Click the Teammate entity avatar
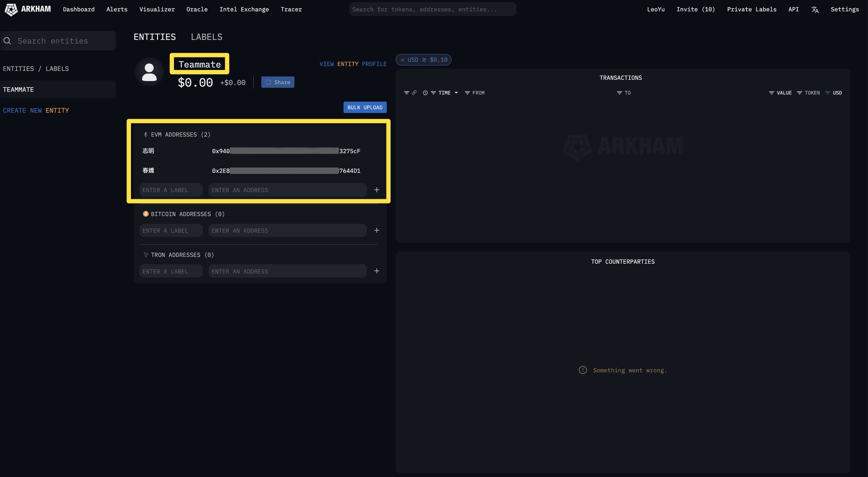868x477 pixels. click(149, 72)
